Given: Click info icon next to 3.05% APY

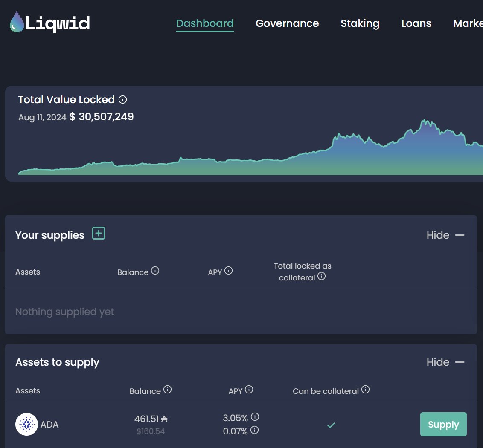Looking at the screenshot, I should (x=255, y=416).
